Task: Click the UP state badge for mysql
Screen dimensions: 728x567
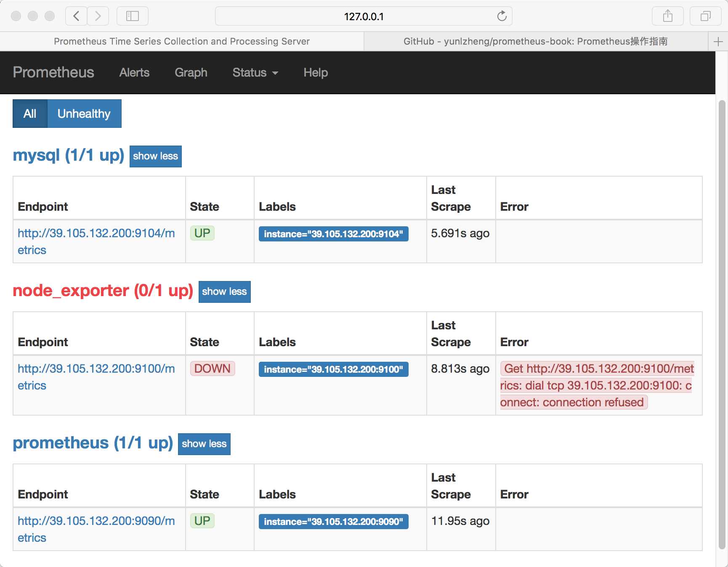Action: tap(202, 233)
